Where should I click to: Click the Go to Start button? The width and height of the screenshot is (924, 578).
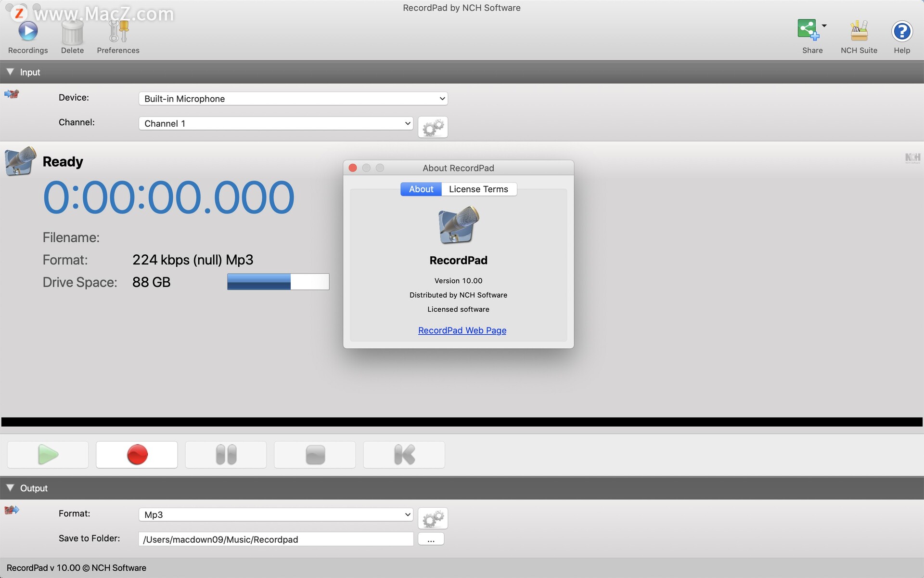tap(404, 455)
